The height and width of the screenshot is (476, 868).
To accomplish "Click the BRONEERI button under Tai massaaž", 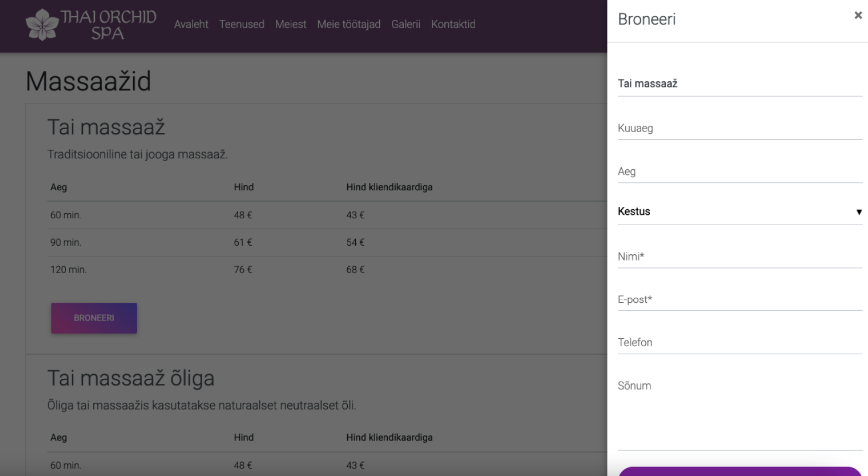I will tap(94, 318).
